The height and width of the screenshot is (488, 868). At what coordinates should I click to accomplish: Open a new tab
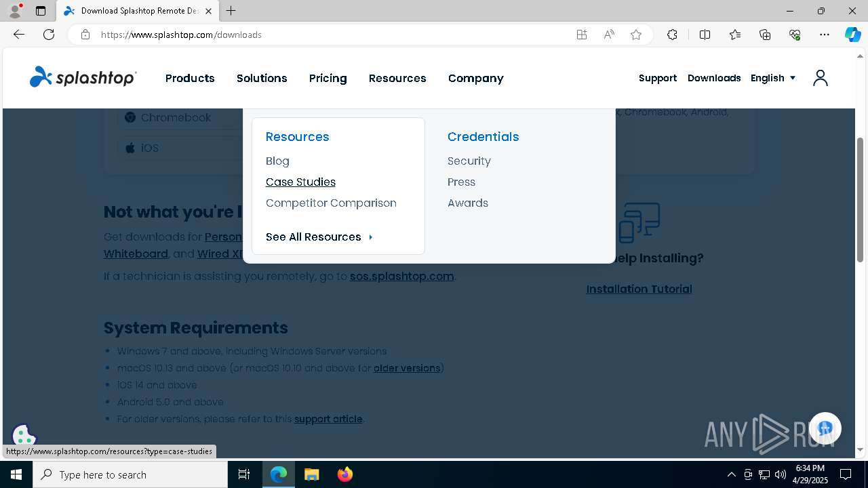[x=231, y=11]
